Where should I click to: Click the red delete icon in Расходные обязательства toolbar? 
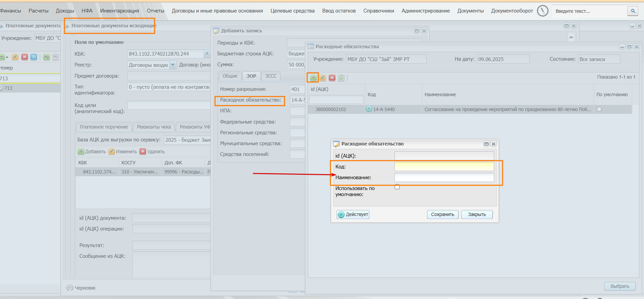click(332, 78)
